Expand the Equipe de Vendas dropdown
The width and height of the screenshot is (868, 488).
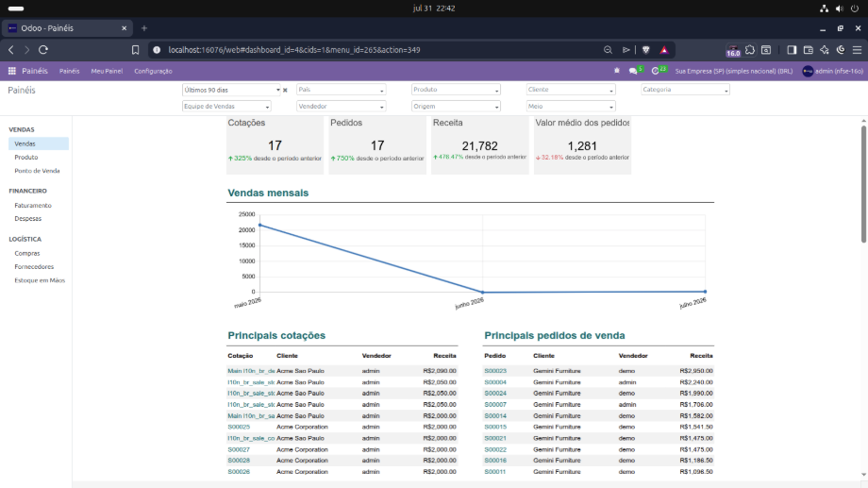[226, 107]
